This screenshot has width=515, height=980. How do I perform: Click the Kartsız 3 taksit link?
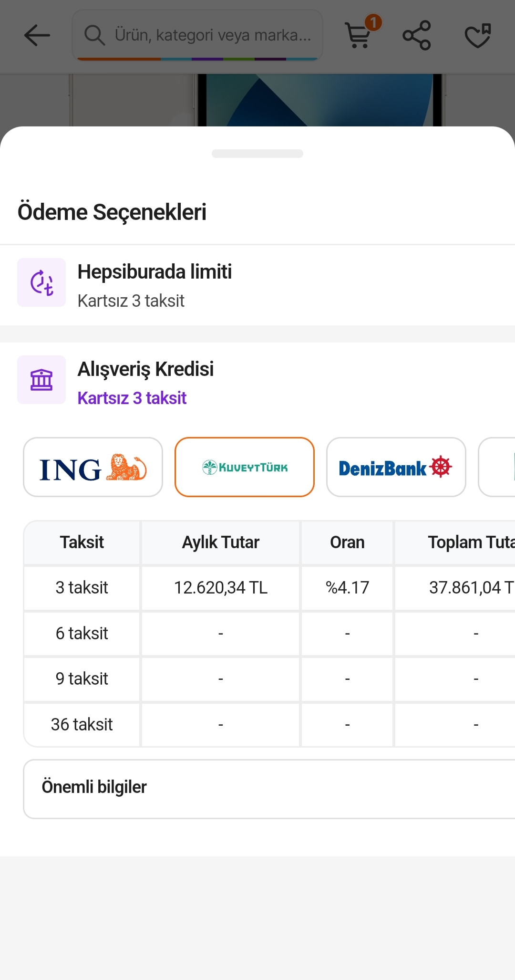point(132,398)
